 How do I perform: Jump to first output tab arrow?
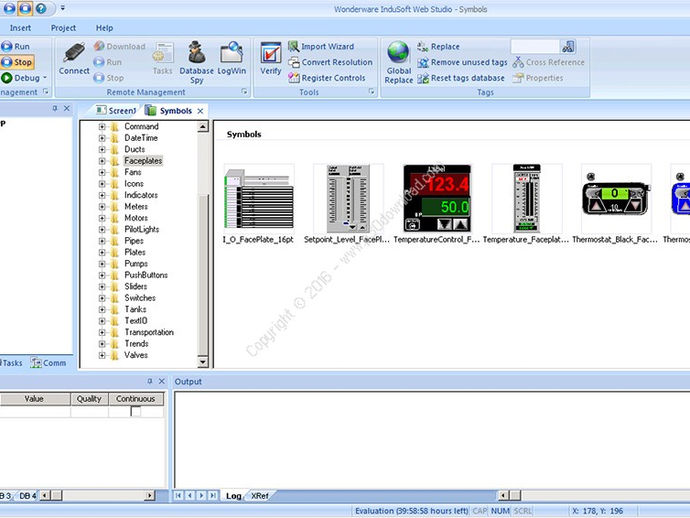point(178,496)
